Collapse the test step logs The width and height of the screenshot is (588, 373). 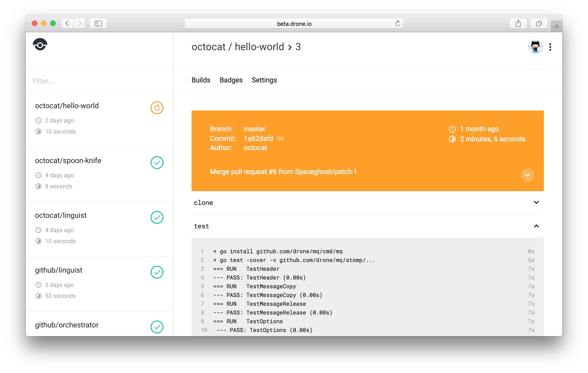pyautogui.click(x=536, y=226)
